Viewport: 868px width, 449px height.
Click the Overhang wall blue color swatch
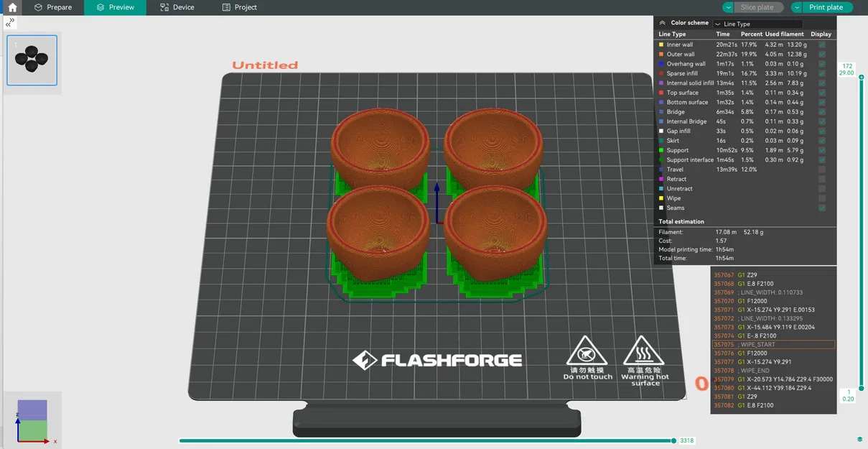pos(661,64)
